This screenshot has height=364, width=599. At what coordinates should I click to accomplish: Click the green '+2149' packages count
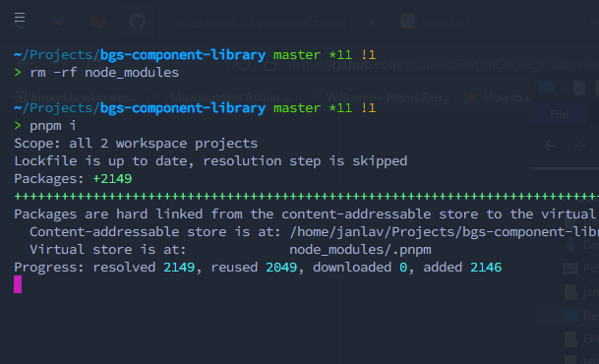pos(112,179)
